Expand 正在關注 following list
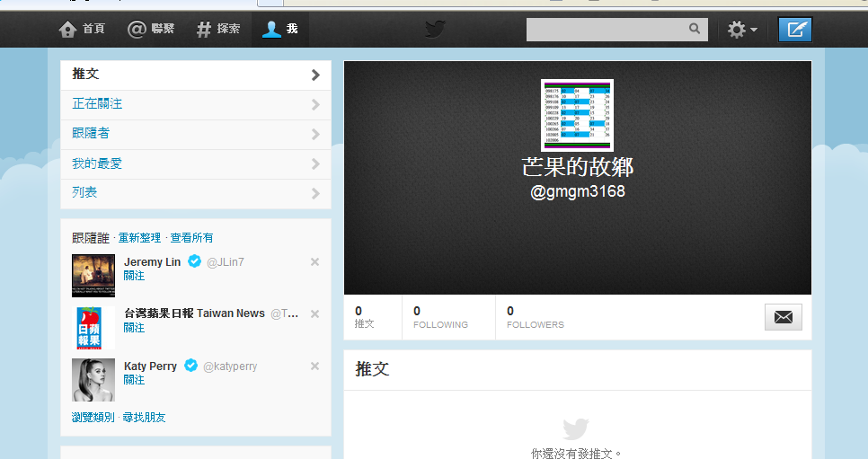868x459 pixels. tap(195, 104)
